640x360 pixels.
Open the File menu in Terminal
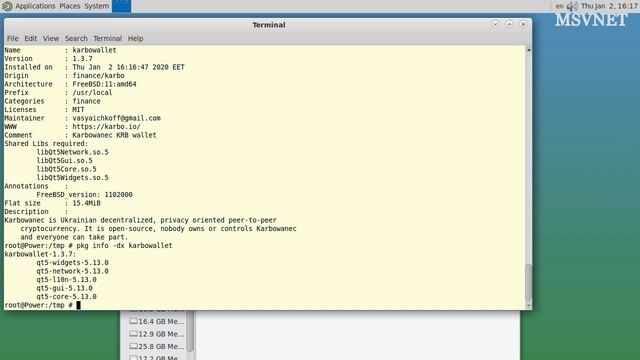[12, 38]
